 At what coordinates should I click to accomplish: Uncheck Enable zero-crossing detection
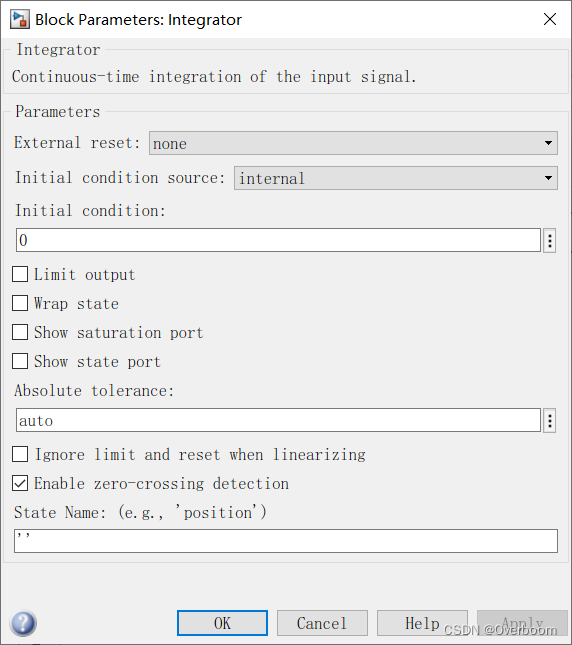click(x=20, y=483)
